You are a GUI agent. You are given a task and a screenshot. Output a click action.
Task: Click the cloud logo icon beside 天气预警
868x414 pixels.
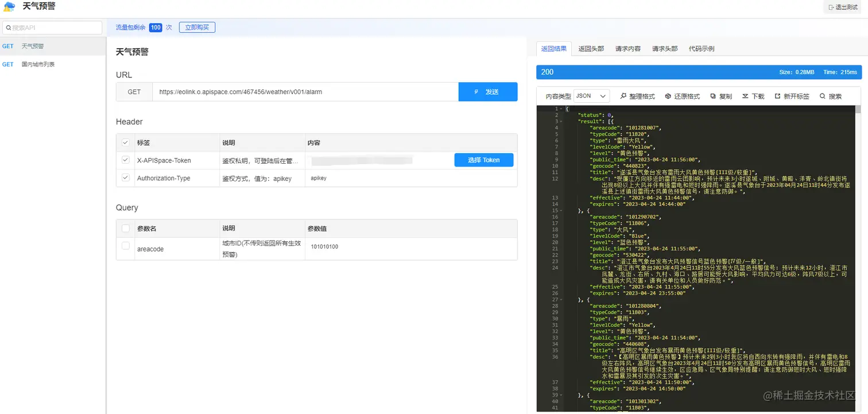9,7
